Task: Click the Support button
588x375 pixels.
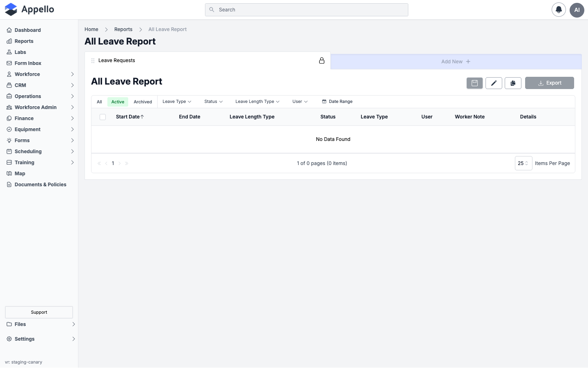Action: [39, 312]
